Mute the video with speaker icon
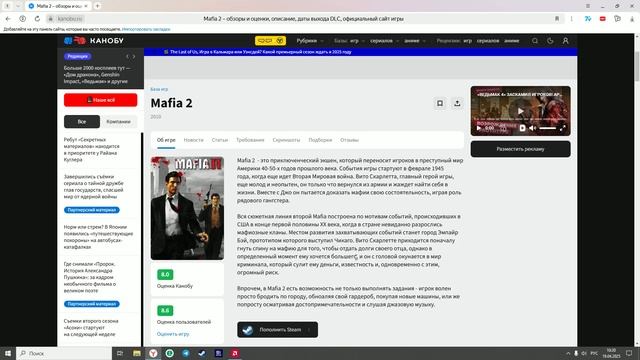The height and width of the screenshot is (360, 640). click(533, 128)
